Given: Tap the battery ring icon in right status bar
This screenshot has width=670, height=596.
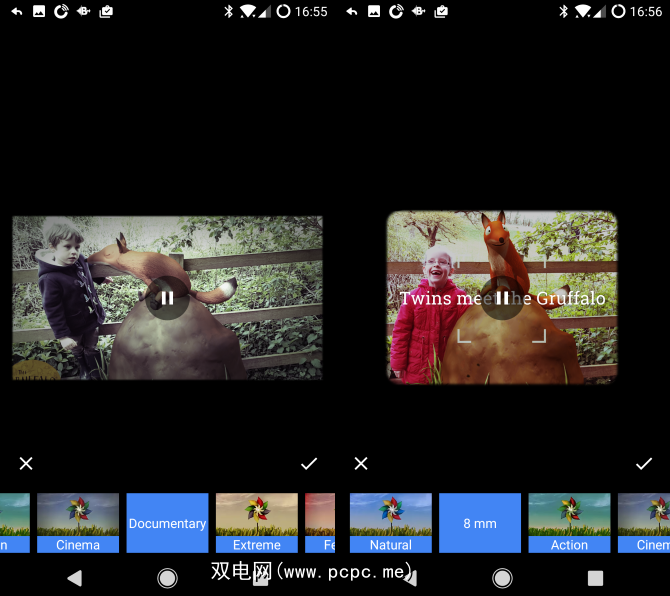Looking at the screenshot, I should [x=618, y=12].
